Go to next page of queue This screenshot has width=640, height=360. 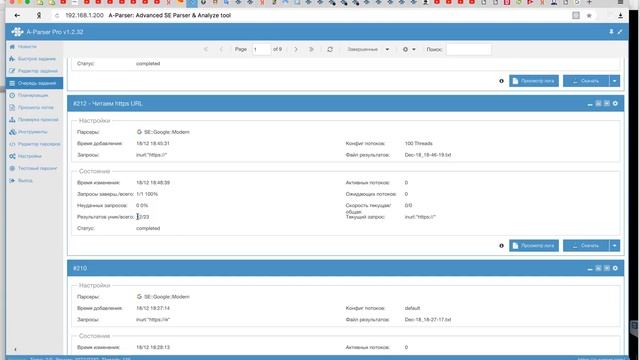tap(296, 49)
